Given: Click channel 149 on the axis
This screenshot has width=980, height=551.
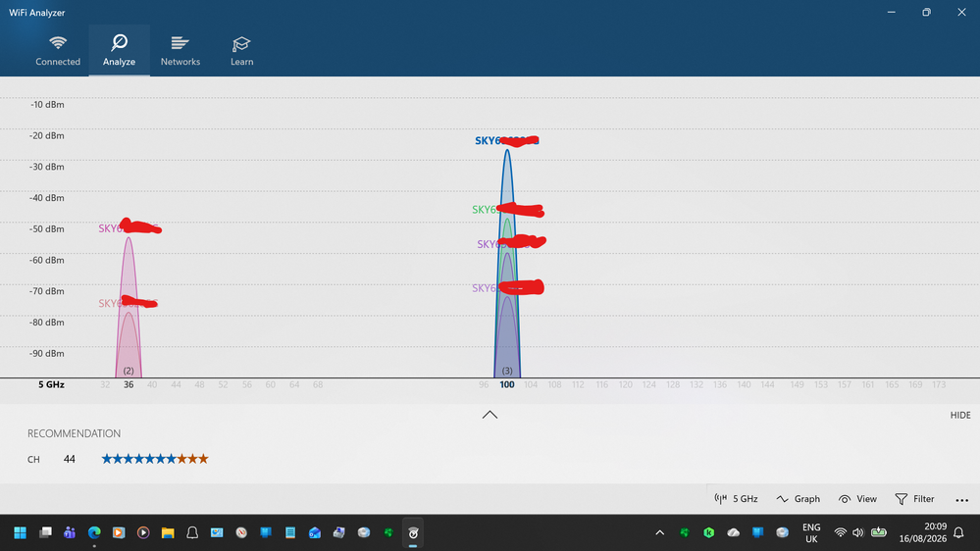Looking at the screenshot, I should (797, 385).
